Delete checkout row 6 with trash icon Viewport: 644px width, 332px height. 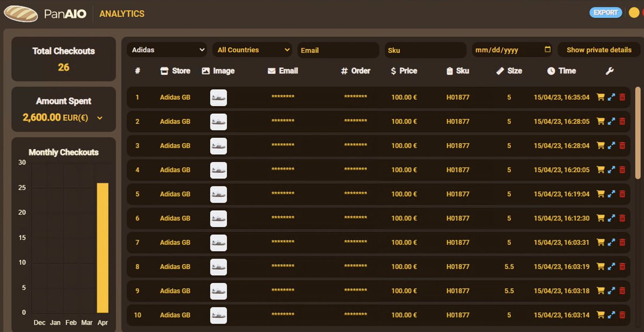click(x=622, y=218)
